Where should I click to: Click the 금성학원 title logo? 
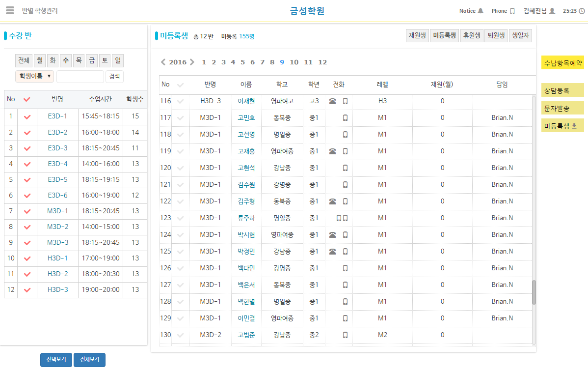(307, 11)
